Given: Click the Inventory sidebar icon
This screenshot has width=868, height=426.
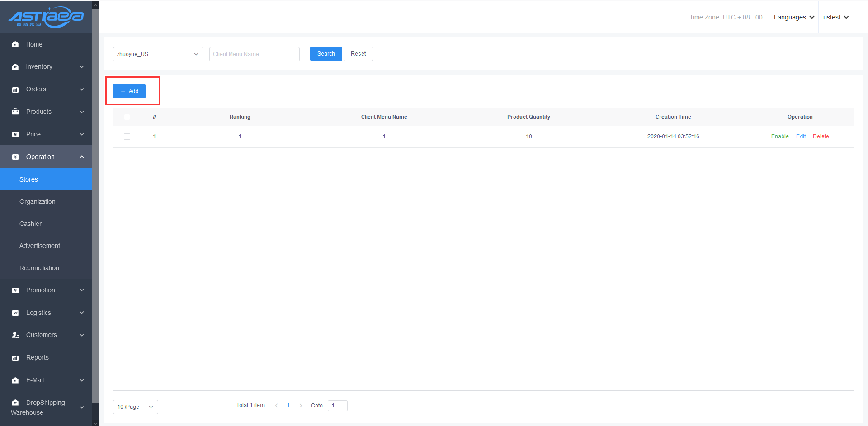Looking at the screenshot, I should click(x=15, y=67).
